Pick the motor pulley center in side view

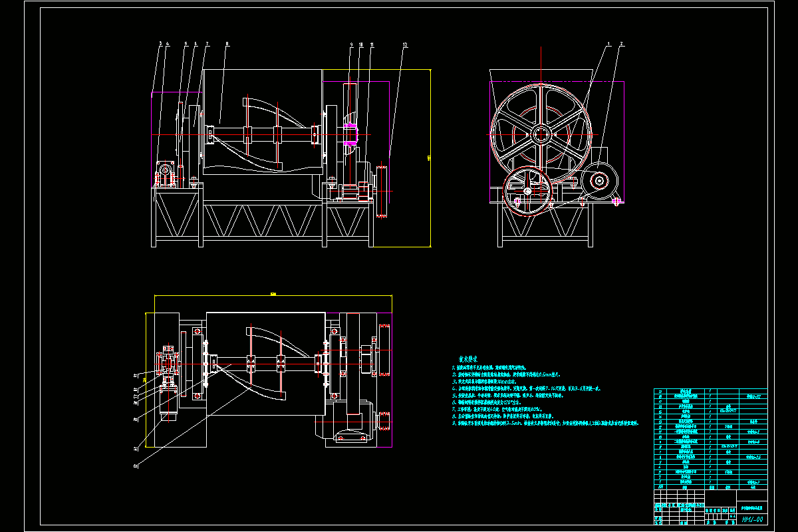click(600, 180)
